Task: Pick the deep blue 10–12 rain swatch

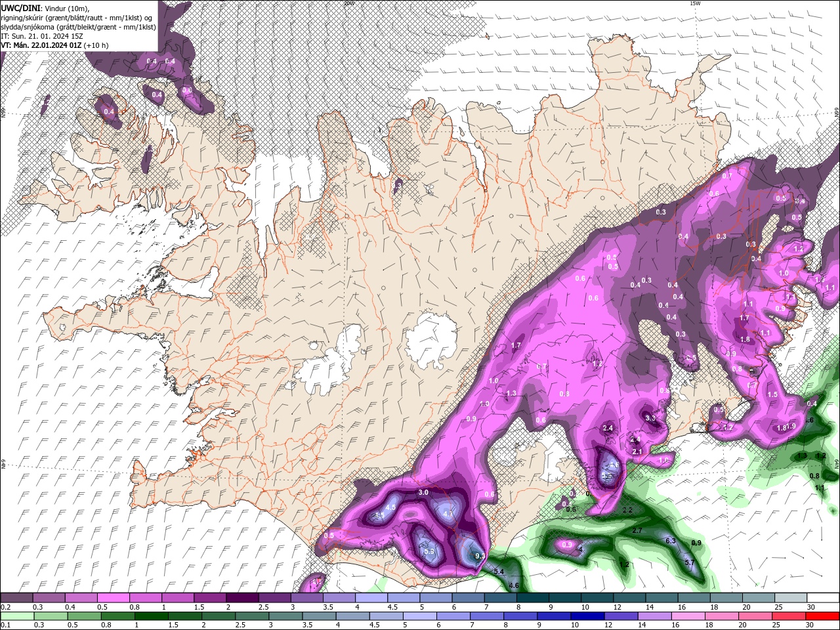Action: 587,616
